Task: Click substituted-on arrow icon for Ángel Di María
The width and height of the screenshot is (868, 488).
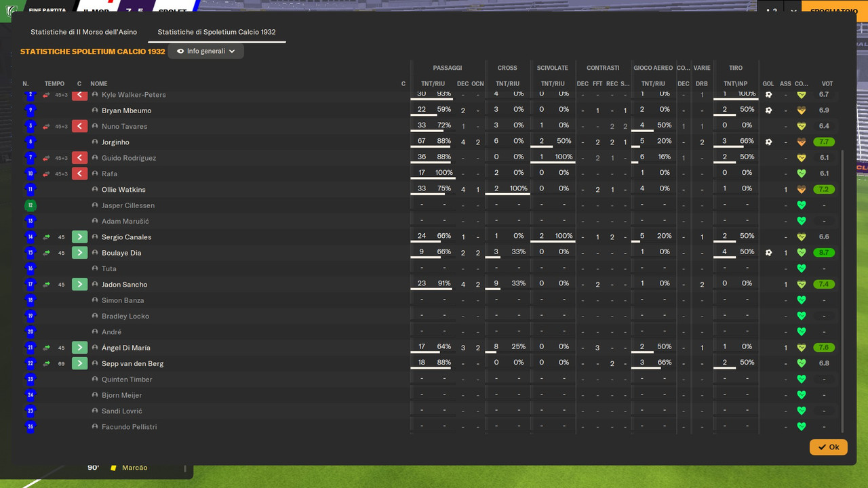Action: (x=79, y=348)
